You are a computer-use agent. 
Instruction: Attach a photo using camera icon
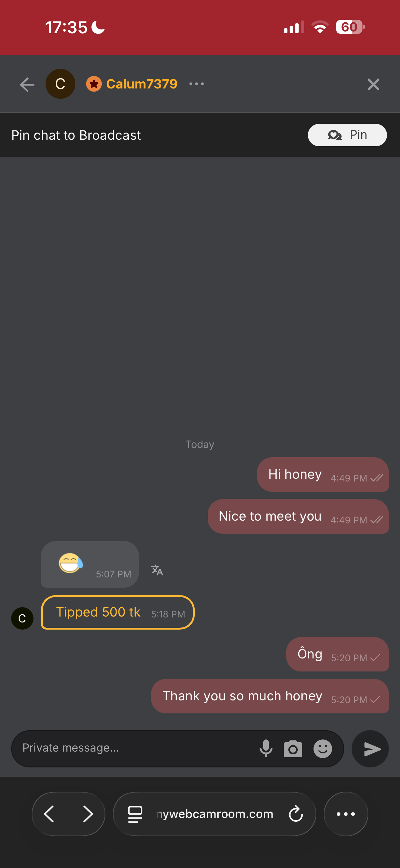coord(293,749)
